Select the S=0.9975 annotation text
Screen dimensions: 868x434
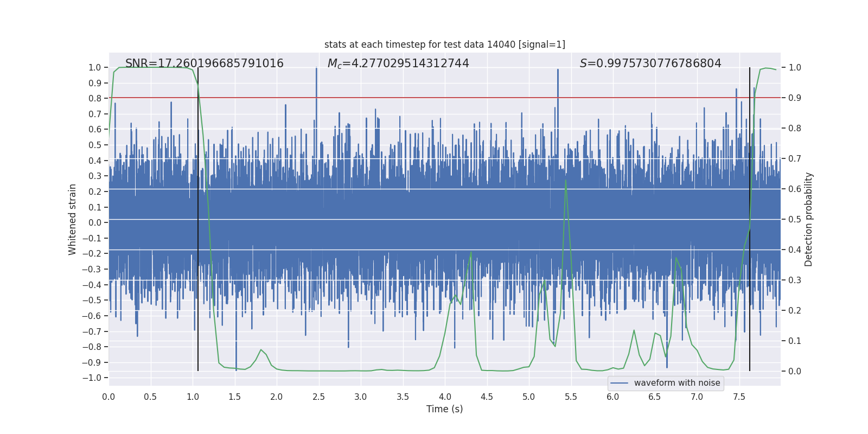(650, 63)
